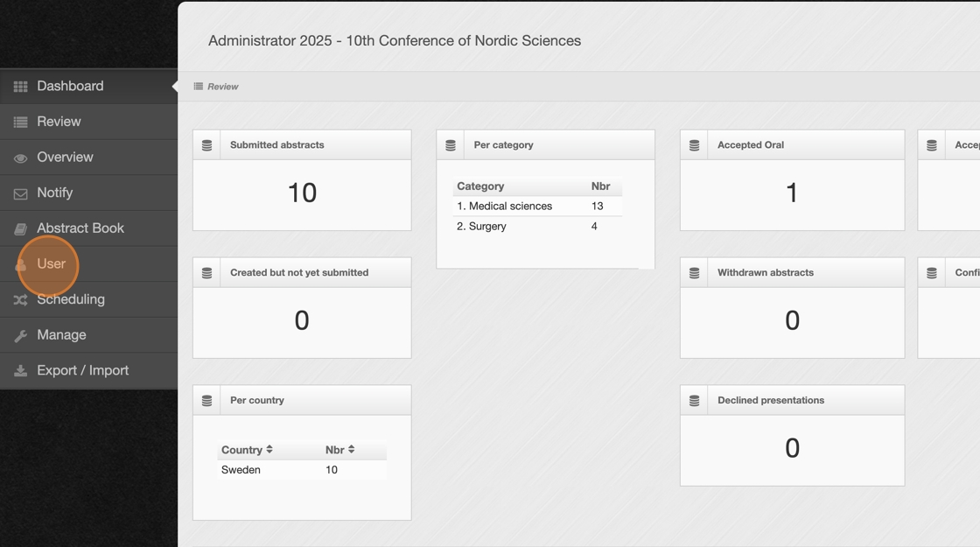The width and height of the screenshot is (980, 547).
Task: Click the Review list icon in sidebar
Action: pyautogui.click(x=20, y=123)
